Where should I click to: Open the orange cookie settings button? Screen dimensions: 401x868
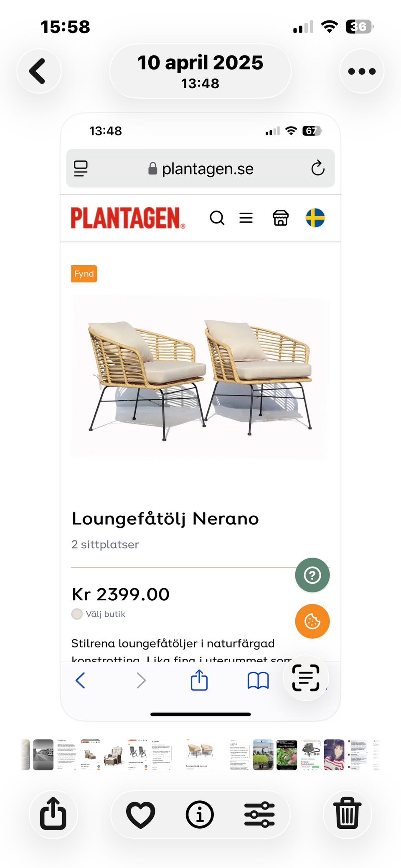pos(312,621)
